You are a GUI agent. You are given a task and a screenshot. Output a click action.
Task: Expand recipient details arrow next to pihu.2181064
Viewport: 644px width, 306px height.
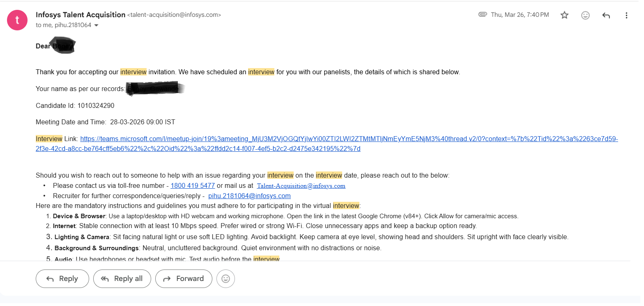[97, 25]
